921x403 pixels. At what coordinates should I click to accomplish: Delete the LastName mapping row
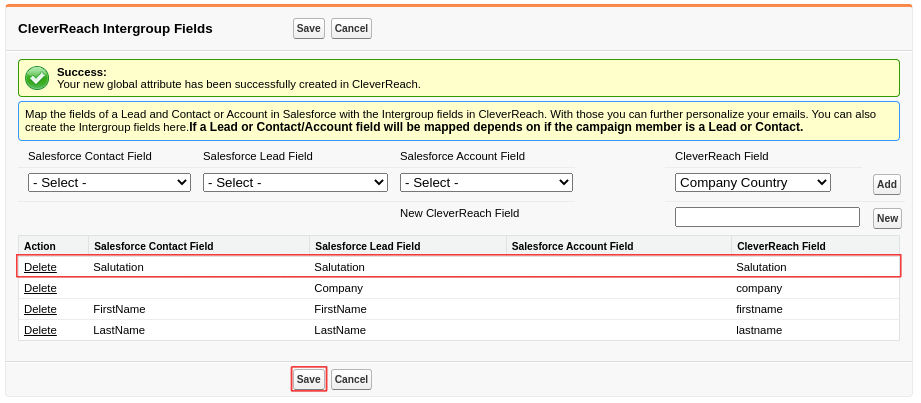coord(41,330)
